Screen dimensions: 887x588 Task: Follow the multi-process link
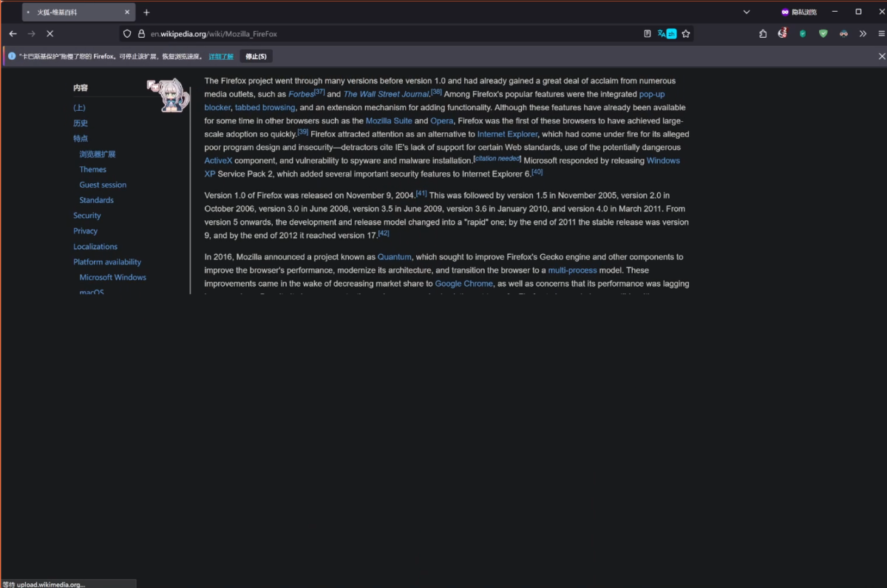tap(572, 270)
